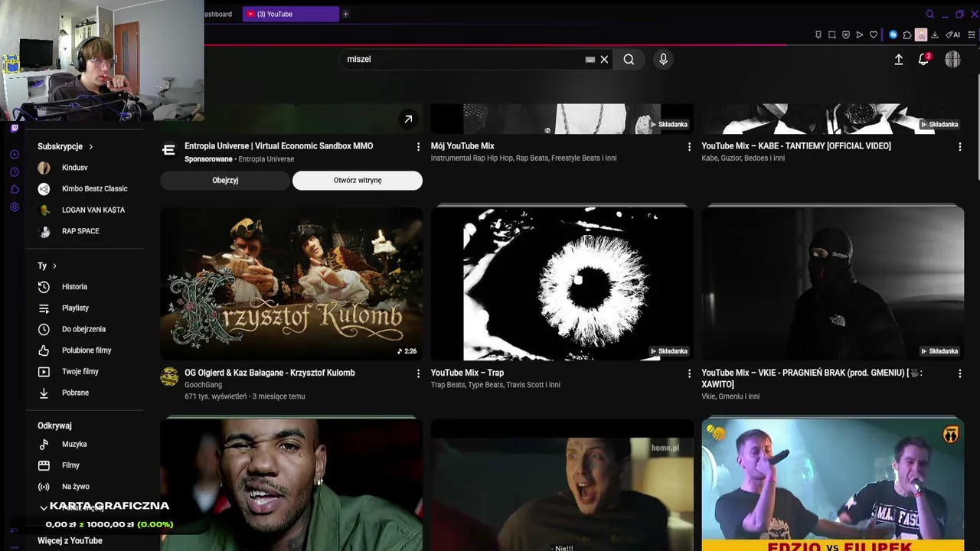Open a new browser tab with plus
The height and width of the screenshot is (551, 980).
coord(345,14)
